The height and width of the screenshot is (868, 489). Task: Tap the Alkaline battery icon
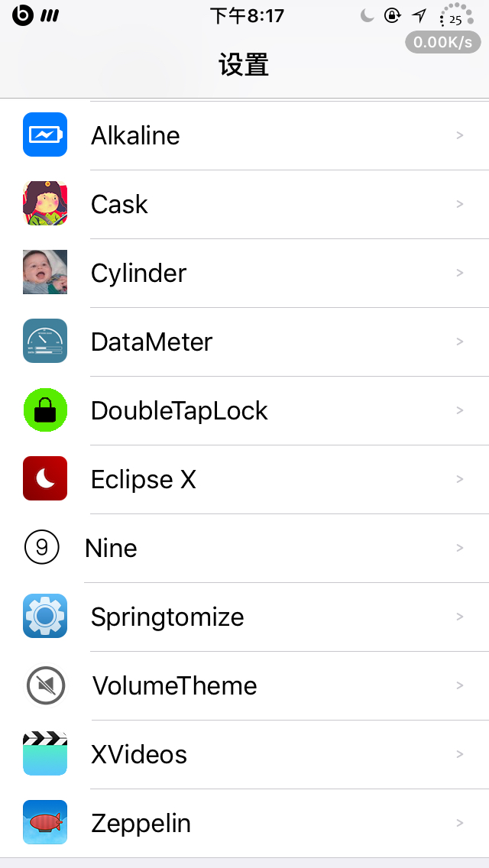(45, 135)
